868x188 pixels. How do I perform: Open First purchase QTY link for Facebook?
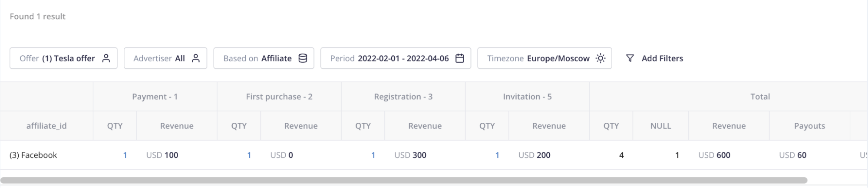point(249,155)
